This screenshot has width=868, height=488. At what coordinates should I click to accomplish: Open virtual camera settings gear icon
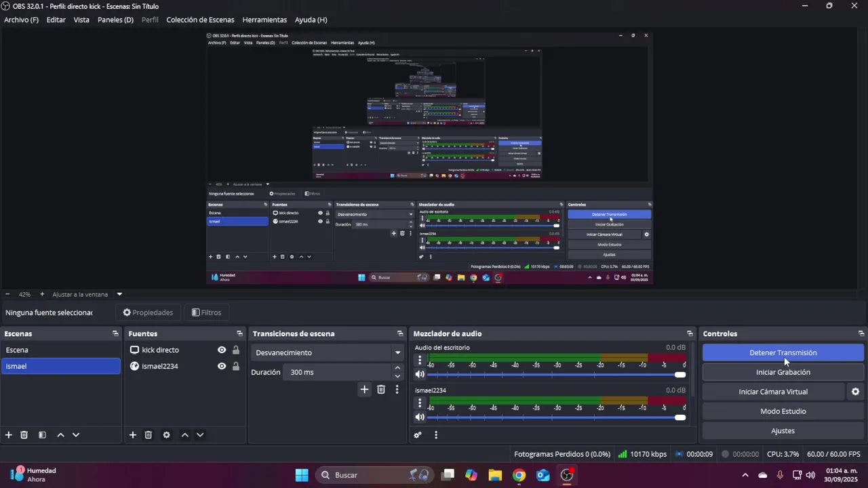point(855,392)
